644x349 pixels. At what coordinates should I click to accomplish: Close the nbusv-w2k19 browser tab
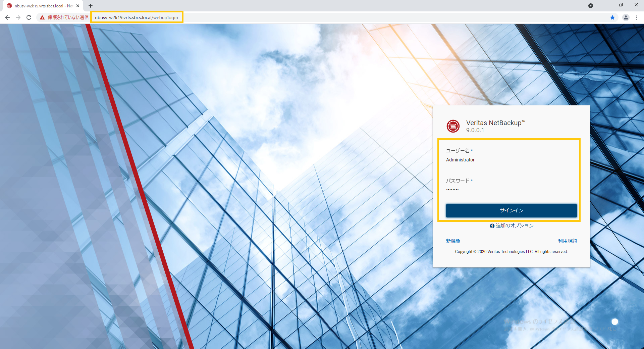[x=78, y=6]
